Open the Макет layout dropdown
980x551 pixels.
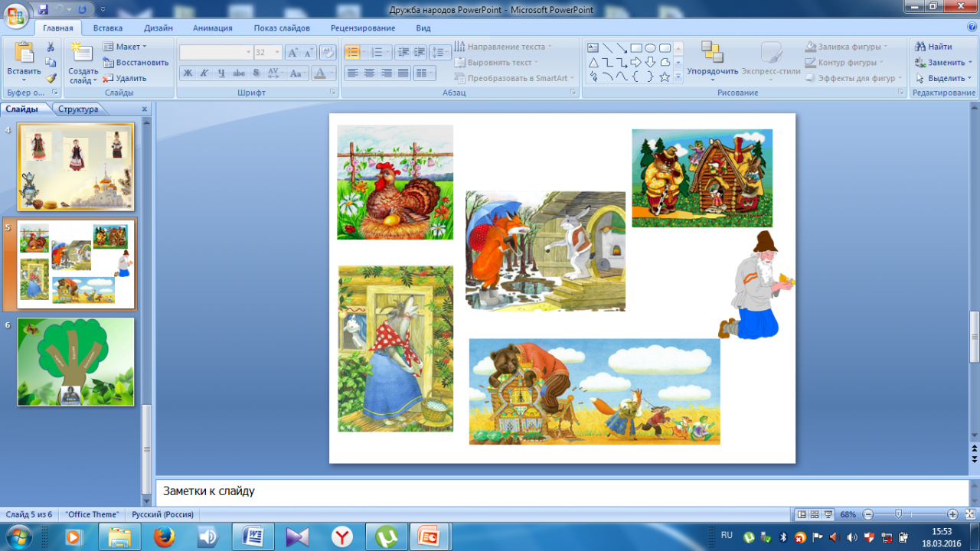(x=125, y=47)
